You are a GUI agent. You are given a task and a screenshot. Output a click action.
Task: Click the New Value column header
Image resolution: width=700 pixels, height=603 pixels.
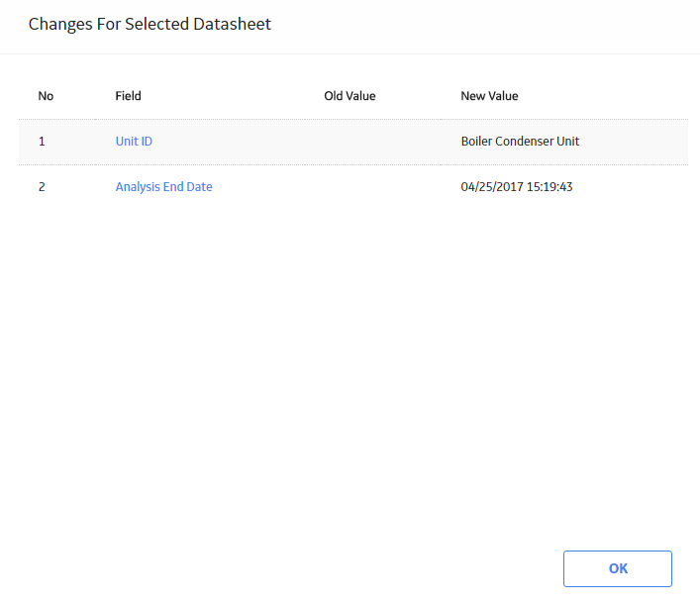pyautogui.click(x=489, y=96)
